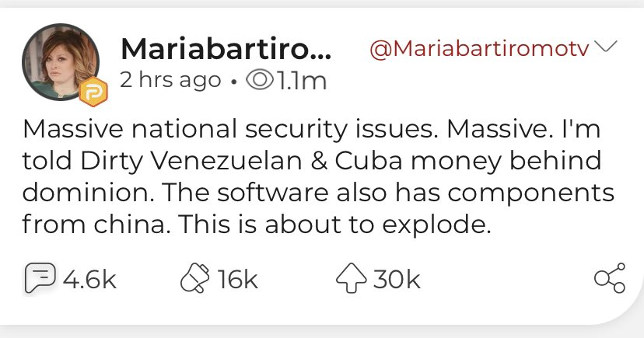644x338 pixels.
Task: Click the eye views icon
Action: click(257, 80)
